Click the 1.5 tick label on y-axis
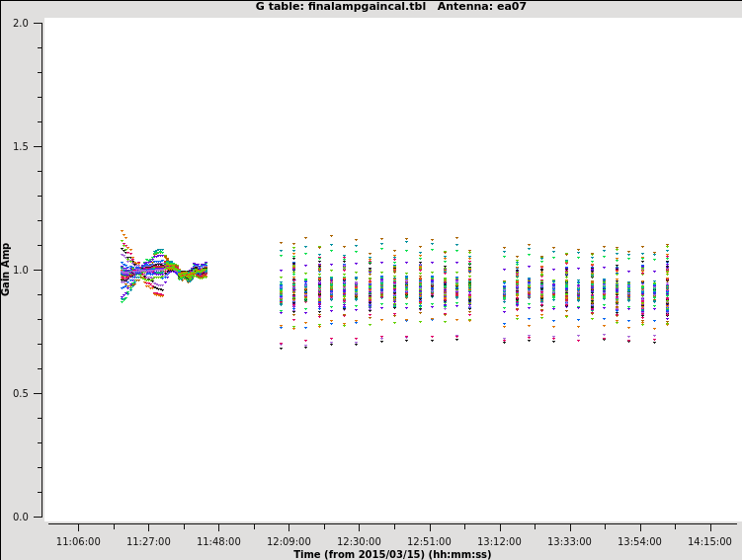Image resolution: width=742 pixels, height=560 pixels. pos(20,146)
